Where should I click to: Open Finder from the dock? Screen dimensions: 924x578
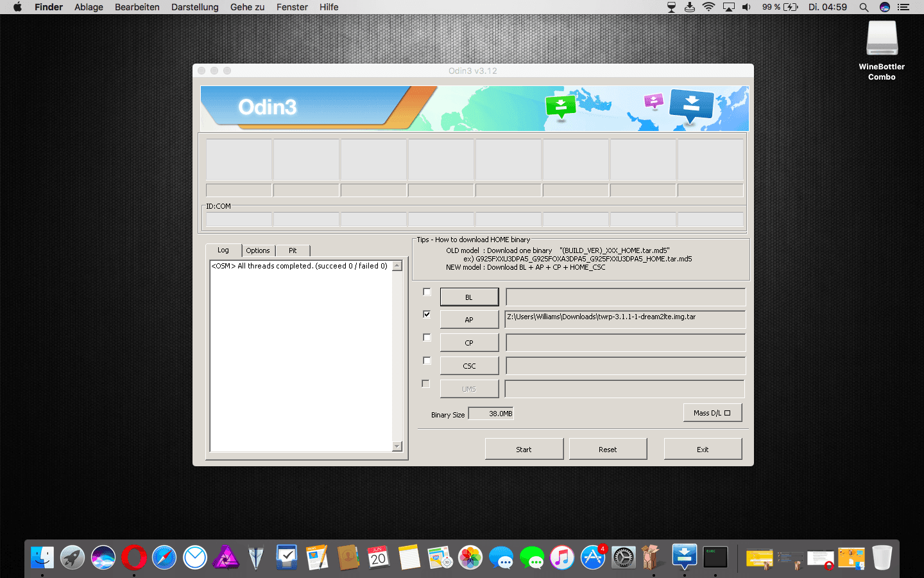tap(42, 557)
